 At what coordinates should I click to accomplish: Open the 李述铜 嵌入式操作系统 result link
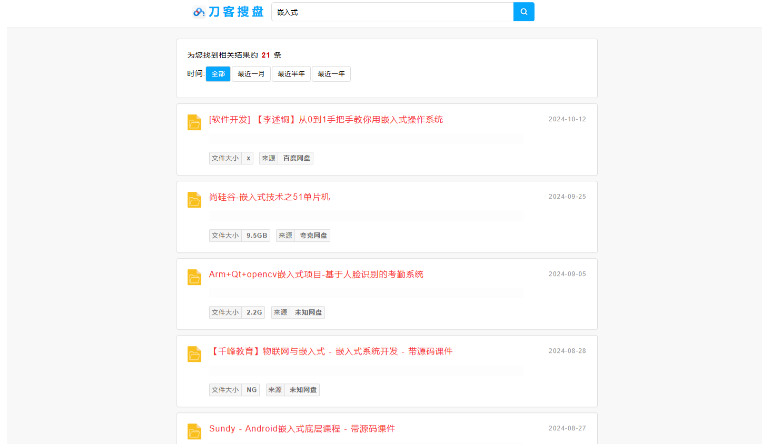coord(326,119)
